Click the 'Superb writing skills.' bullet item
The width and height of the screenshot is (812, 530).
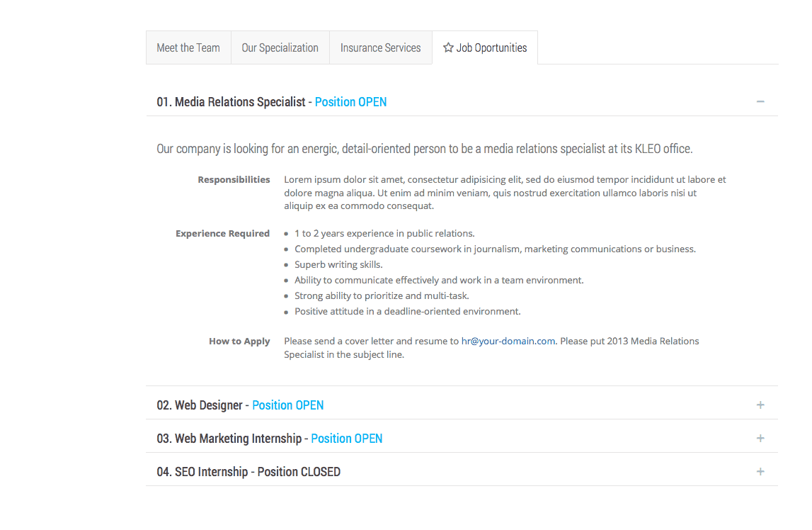coord(338,264)
